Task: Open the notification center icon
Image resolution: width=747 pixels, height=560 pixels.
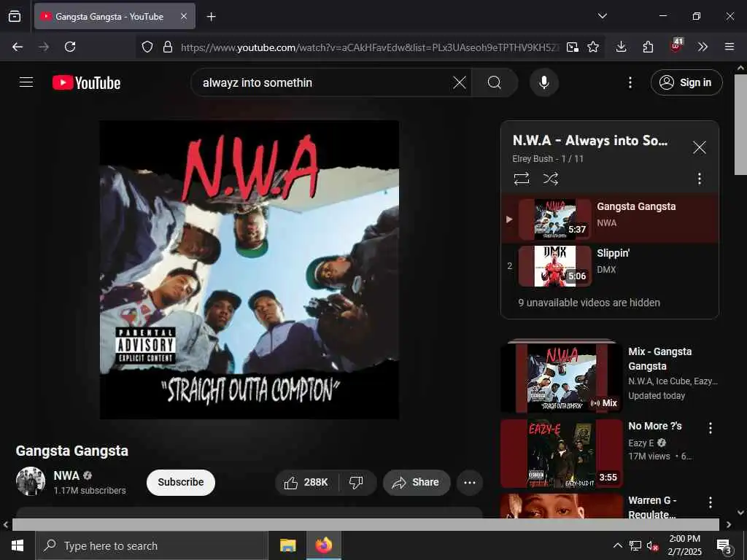Action: 724,547
